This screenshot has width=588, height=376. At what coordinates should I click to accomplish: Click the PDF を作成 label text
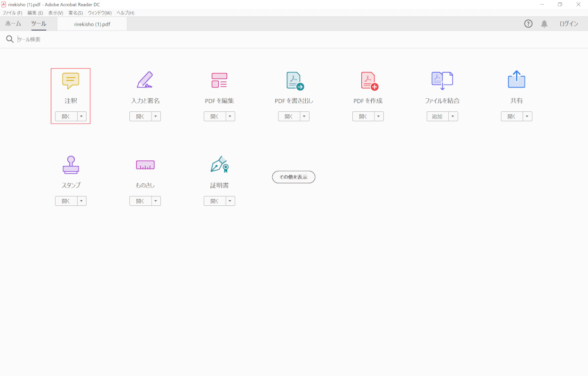click(x=368, y=101)
